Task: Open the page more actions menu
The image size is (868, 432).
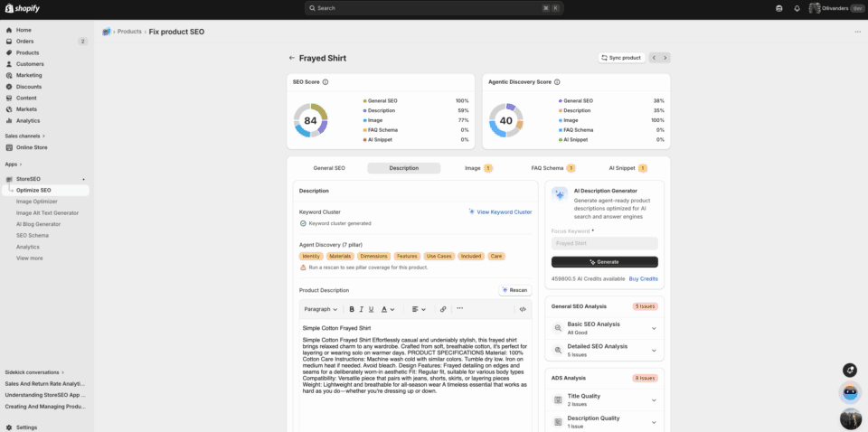Action: 857,32
